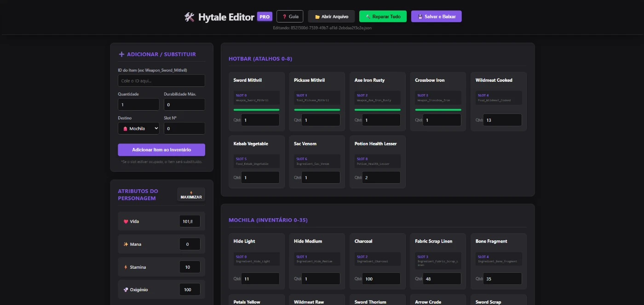Click the Quantidade input field

pyautogui.click(x=138, y=105)
